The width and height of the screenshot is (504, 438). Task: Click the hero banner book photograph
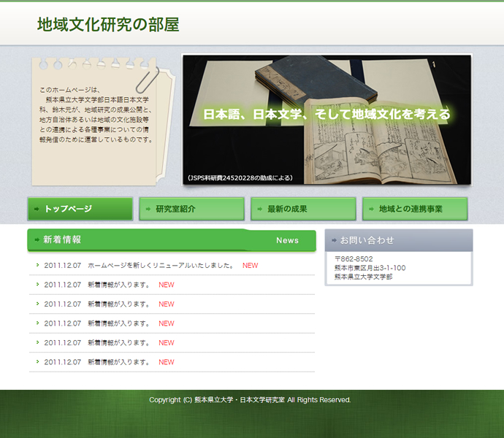click(327, 120)
